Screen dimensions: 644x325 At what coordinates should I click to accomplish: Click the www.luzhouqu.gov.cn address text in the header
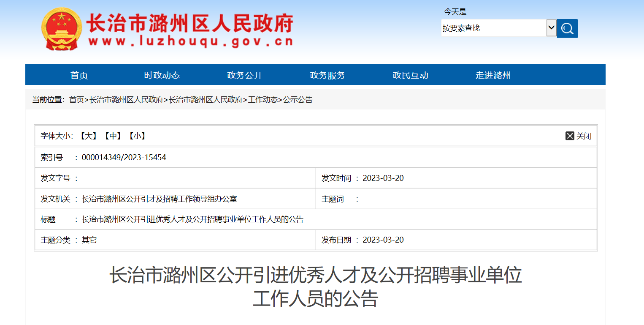click(x=191, y=41)
